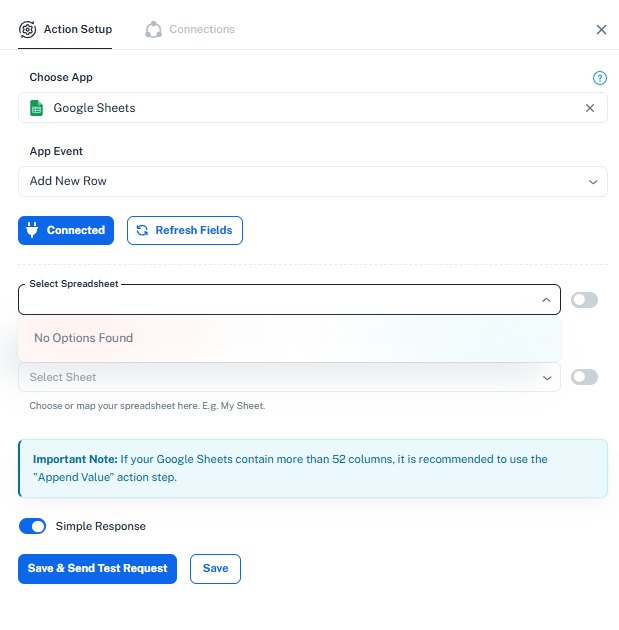Click the plug icon on Connected button
Screen dimensions: 619x630
32,230
